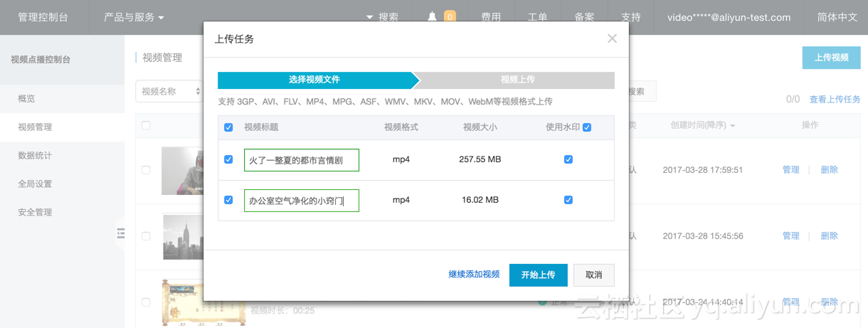Toggle 使用水印 header checkbox
Image resolution: width=868 pixels, height=328 pixels.
pos(587,127)
